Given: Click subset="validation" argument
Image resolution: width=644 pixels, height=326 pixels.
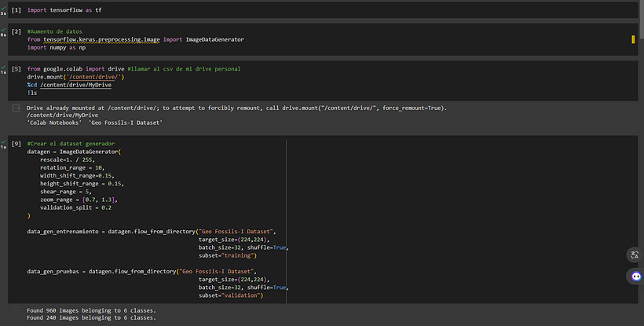Looking at the screenshot, I should [x=231, y=295].
